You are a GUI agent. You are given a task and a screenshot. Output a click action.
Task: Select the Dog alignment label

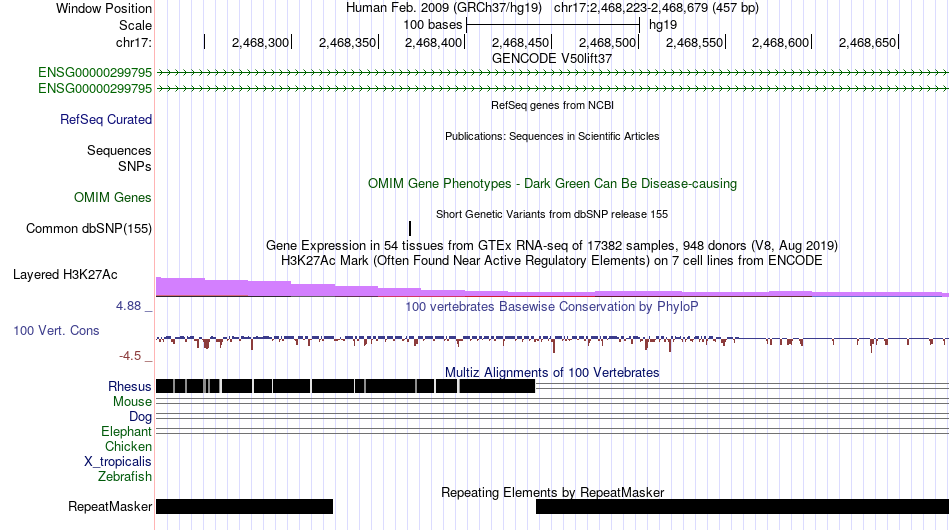(x=140, y=417)
